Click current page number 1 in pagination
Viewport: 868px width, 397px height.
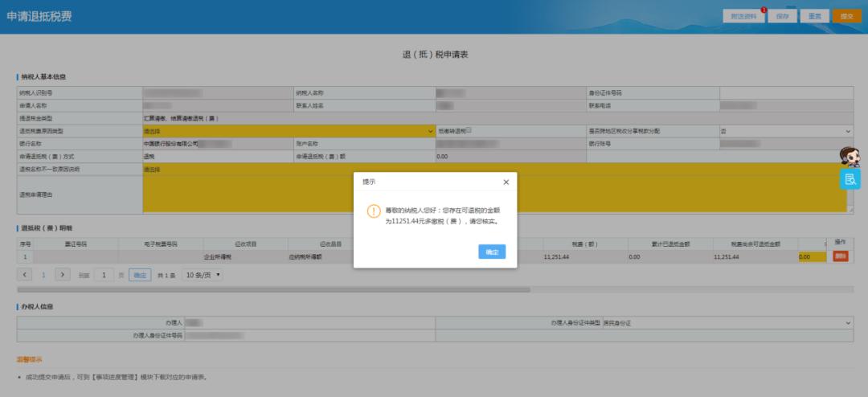pos(43,275)
